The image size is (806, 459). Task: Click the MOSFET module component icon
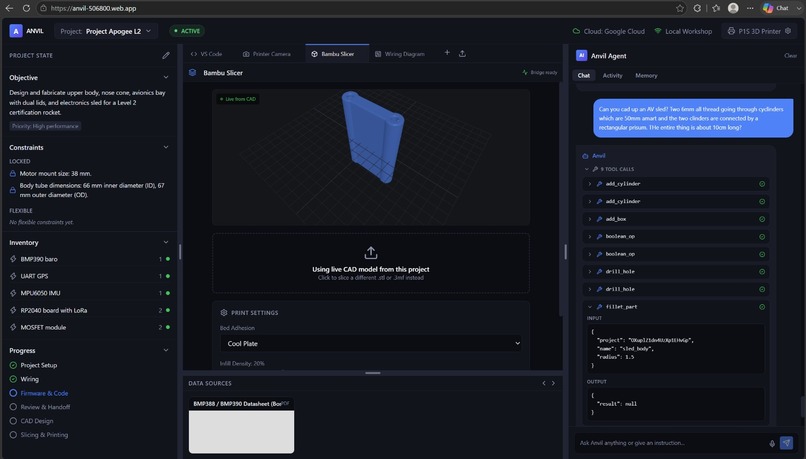click(x=13, y=327)
